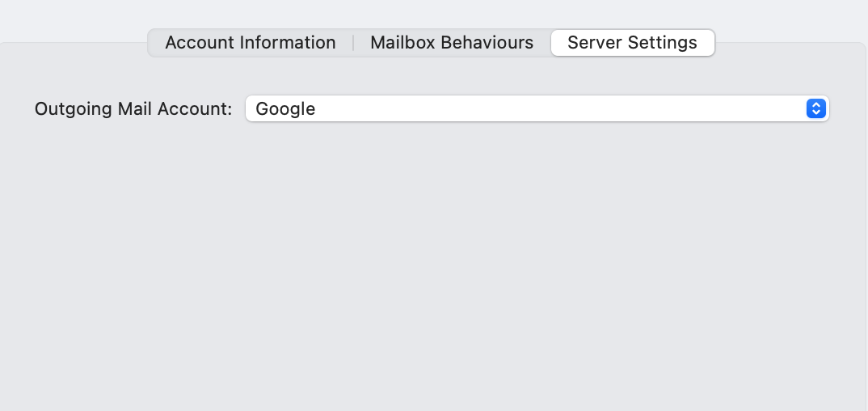868x411 pixels.
Task: Click the blue stepper arrows beside Google
Action: click(815, 108)
